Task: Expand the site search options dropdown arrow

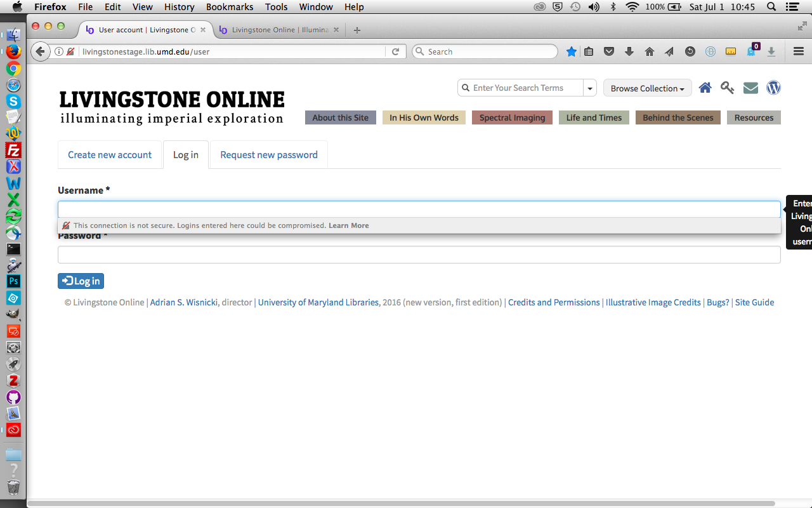Action: pyautogui.click(x=590, y=88)
